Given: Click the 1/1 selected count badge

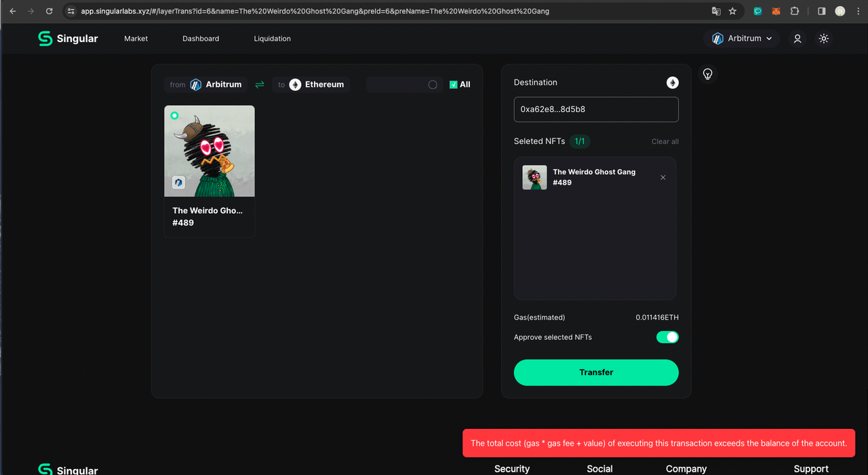Looking at the screenshot, I should click(x=580, y=141).
